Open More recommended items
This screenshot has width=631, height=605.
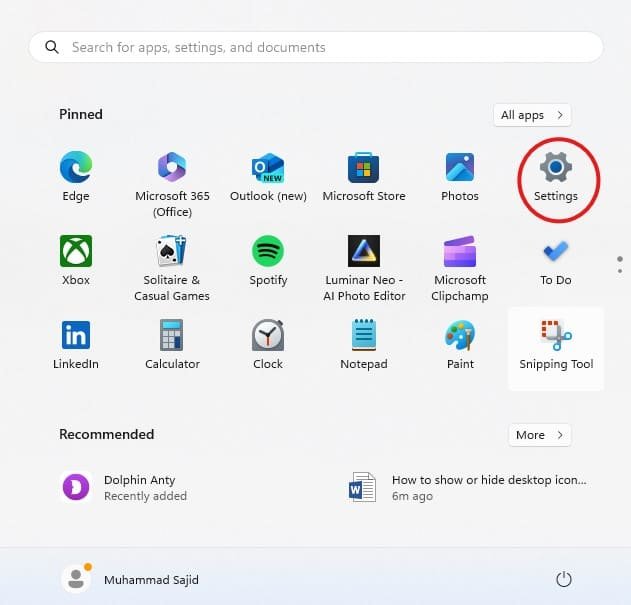point(540,435)
